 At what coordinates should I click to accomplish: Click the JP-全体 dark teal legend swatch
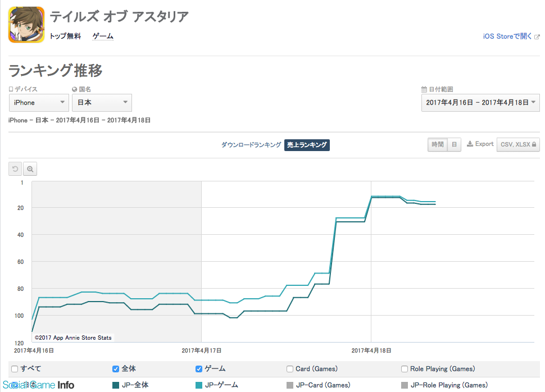pyautogui.click(x=116, y=385)
